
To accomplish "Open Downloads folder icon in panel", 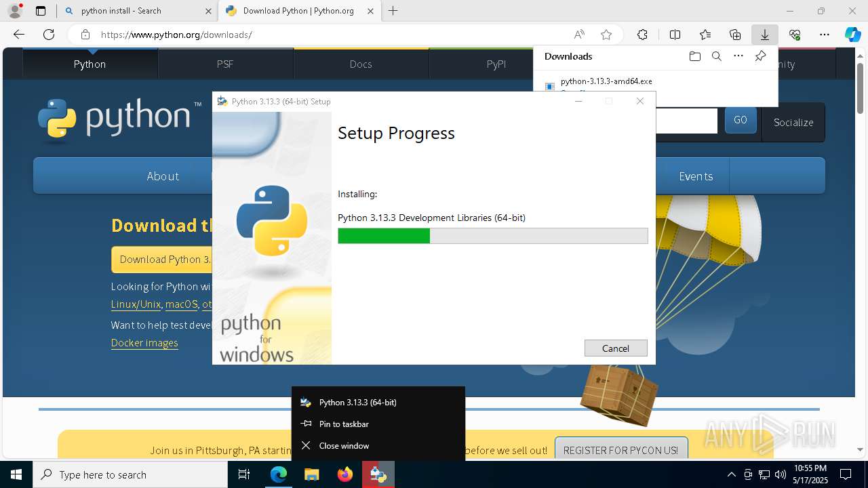I will pos(694,56).
